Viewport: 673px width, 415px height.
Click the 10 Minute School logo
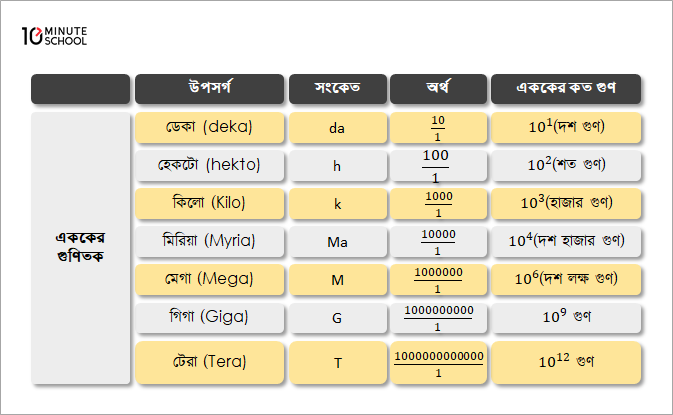pos(54,37)
